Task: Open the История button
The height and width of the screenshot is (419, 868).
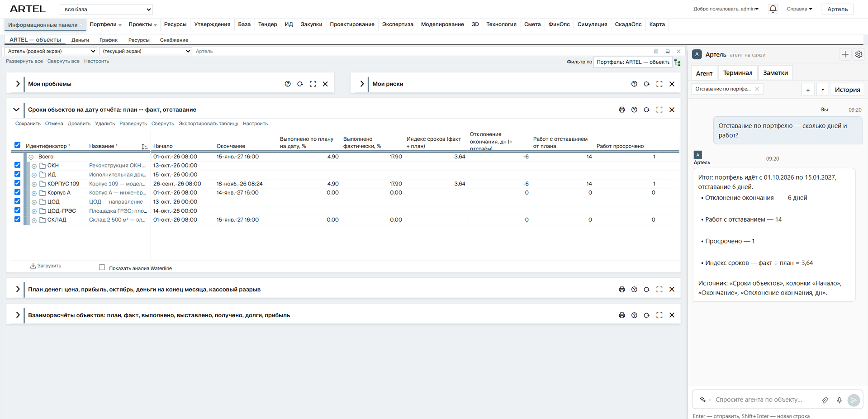Action: [847, 90]
